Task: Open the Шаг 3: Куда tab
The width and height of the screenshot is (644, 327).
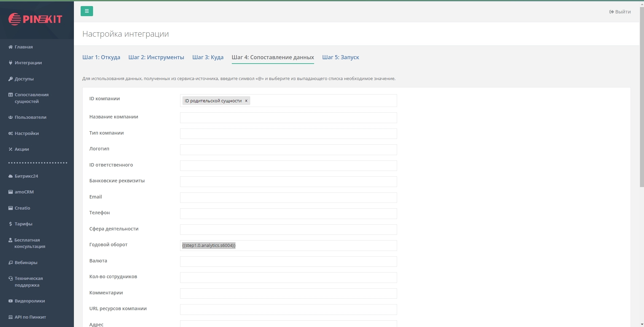Action: [x=208, y=57]
